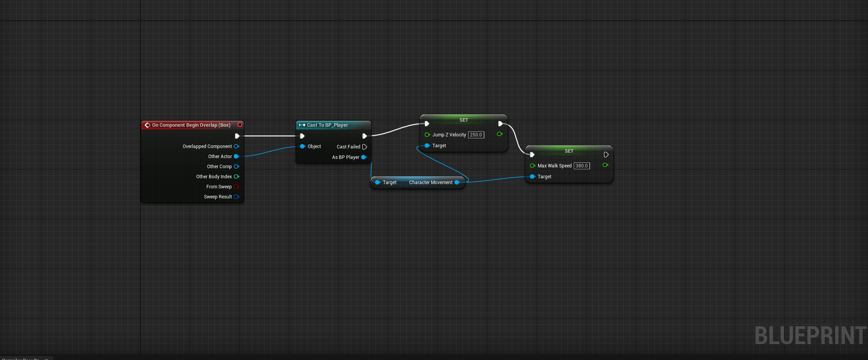Close the Compiler Results tab

tap(46, 359)
